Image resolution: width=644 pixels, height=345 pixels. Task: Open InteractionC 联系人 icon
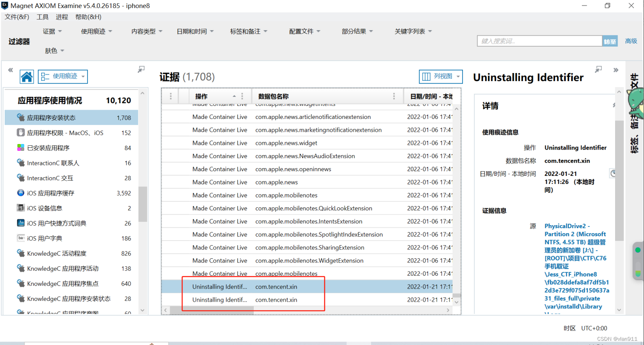pos(20,163)
